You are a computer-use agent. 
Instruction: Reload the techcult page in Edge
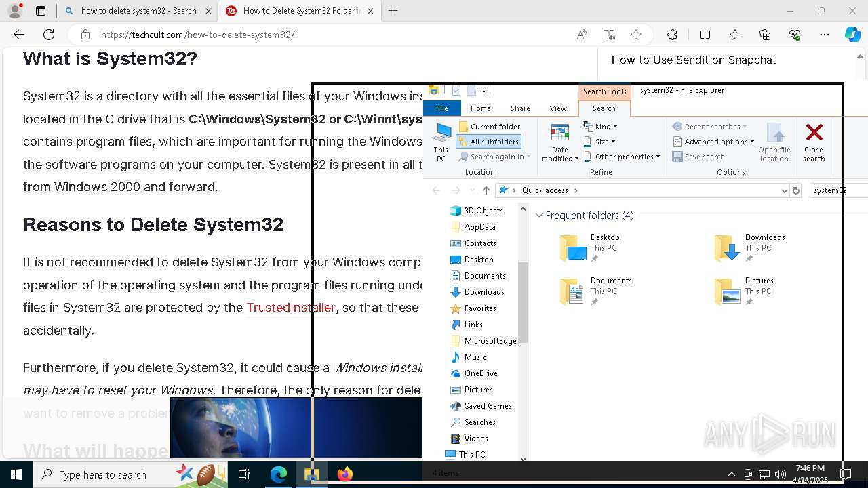point(49,35)
